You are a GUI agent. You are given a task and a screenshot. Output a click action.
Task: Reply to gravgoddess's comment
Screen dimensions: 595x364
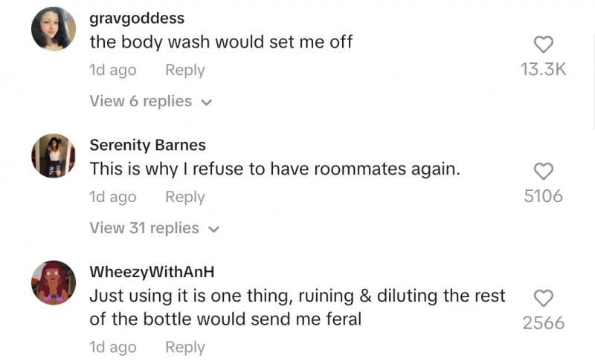click(184, 71)
